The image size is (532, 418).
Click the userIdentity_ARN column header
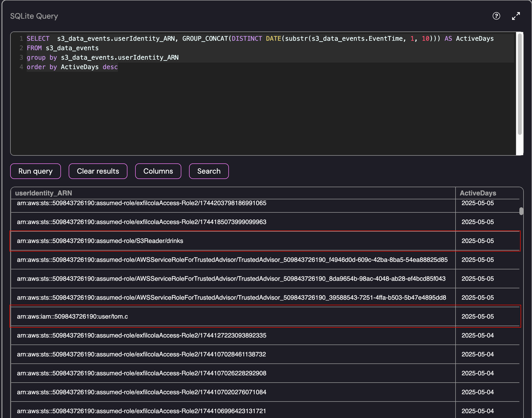click(44, 193)
